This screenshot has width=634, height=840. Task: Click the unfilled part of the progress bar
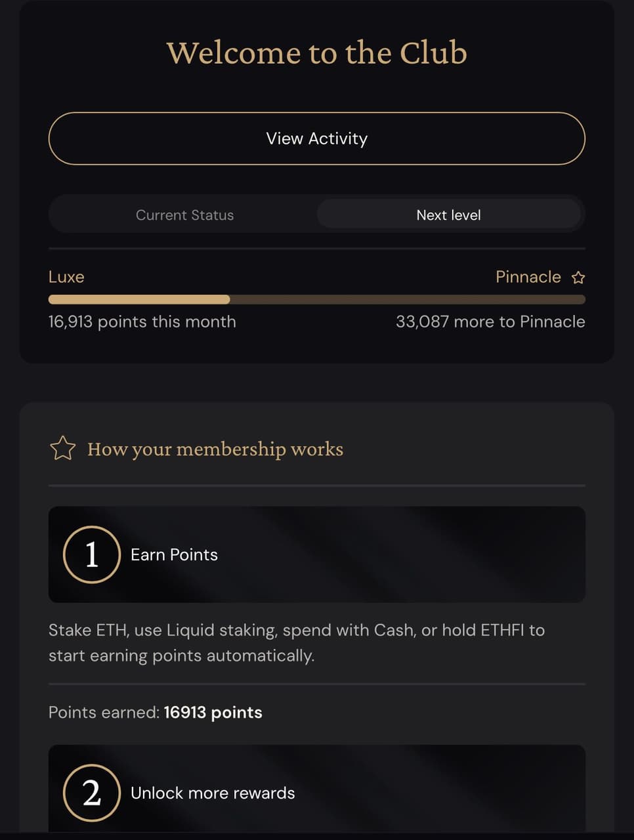pos(407,300)
